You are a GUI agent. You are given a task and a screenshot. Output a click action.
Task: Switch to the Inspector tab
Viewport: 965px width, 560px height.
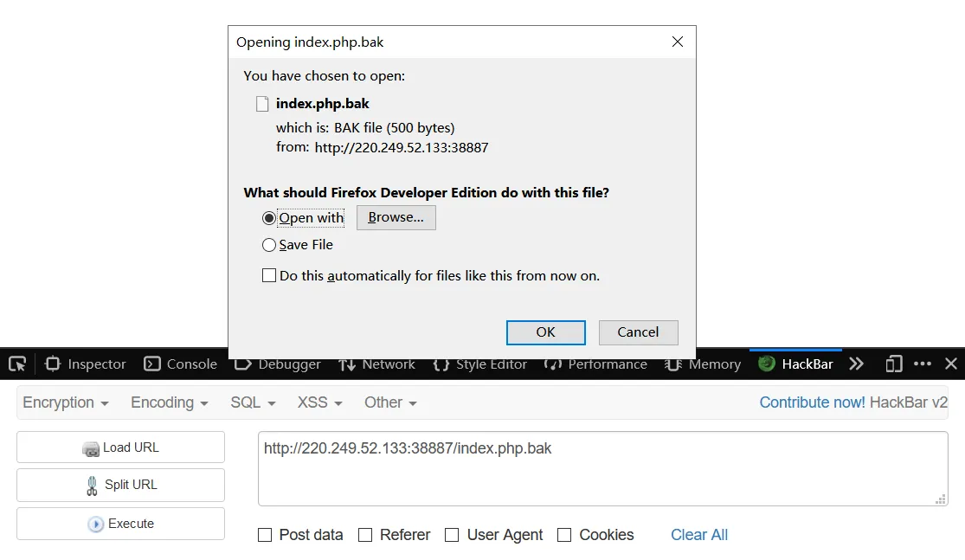pyautogui.click(x=86, y=364)
